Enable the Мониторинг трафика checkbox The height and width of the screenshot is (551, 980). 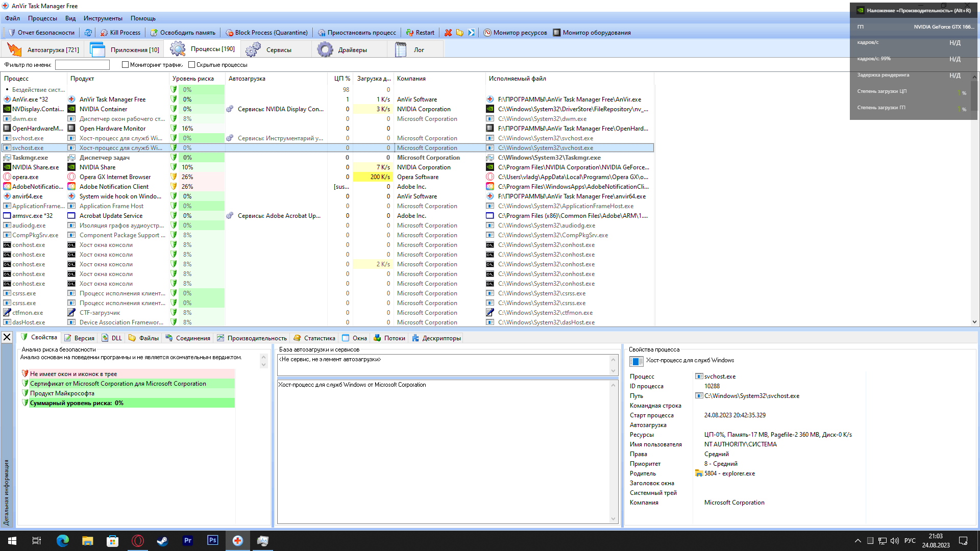click(125, 65)
